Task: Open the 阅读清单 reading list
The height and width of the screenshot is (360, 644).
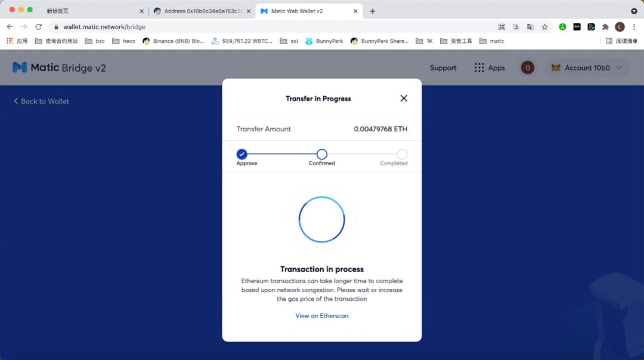Action: 621,41
